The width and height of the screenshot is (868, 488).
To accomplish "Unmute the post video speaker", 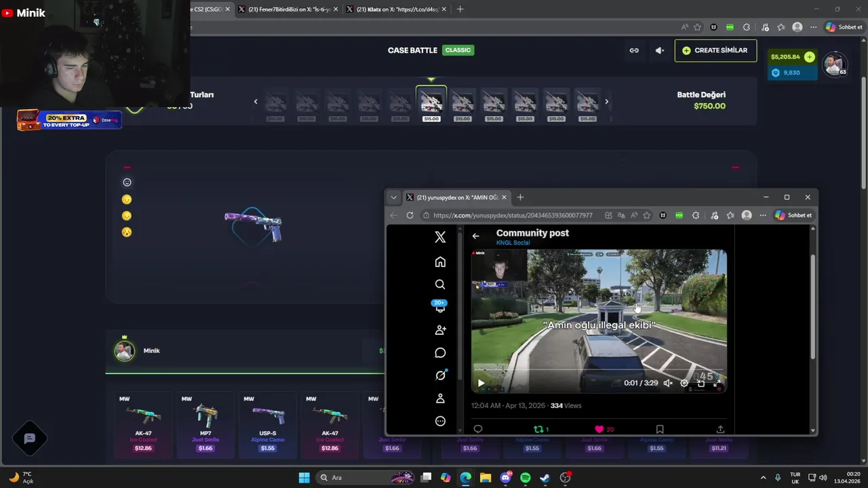I will point(668,383).
